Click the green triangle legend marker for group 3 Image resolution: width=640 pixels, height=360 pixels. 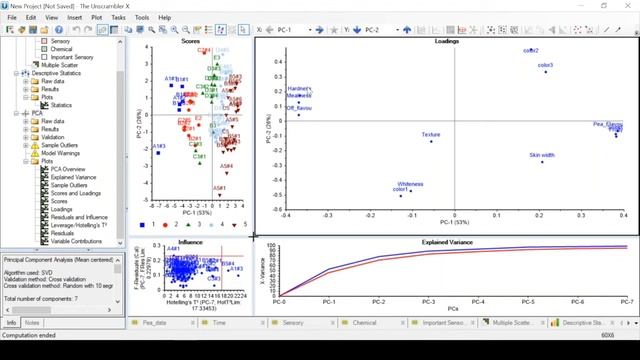[188, 224]
